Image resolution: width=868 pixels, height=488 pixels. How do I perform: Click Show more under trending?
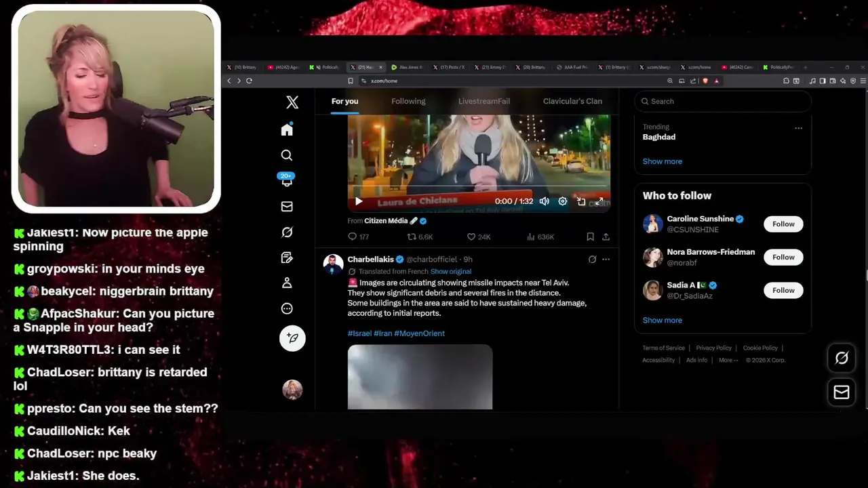point(663,161)
